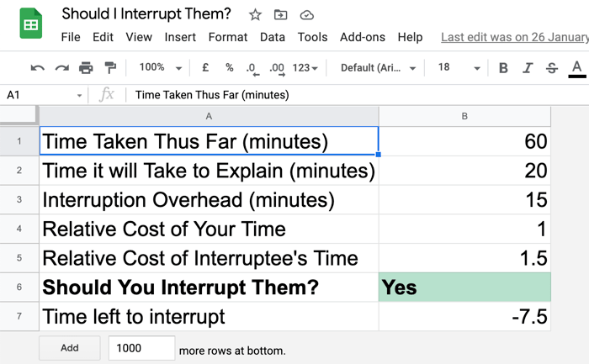Toggle Italic formatting
The width and height of the screenshot is (589, 364).
coord(528,68)
